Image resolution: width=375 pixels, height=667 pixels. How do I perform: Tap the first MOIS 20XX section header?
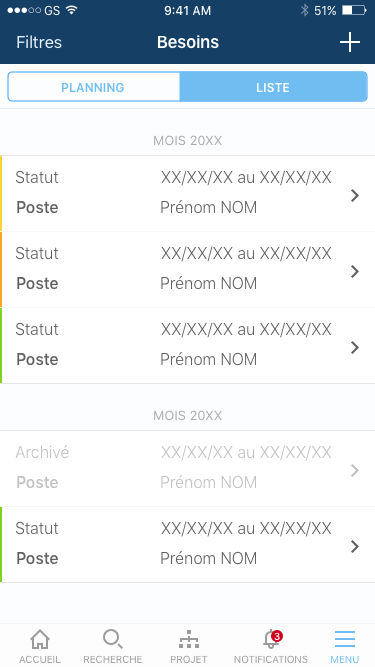(x=188, y=140)
